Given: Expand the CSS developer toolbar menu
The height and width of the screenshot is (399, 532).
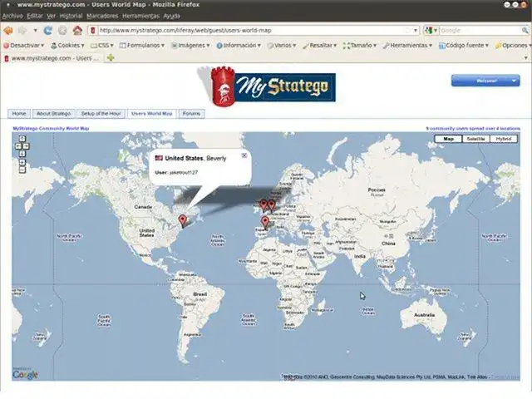Looking at the screenshot, I should (x=102, y=46).
